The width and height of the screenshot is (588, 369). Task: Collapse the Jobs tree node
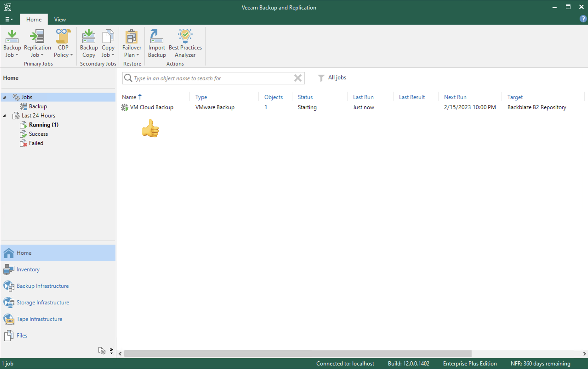pyautogui.click(x=4, y=97)
